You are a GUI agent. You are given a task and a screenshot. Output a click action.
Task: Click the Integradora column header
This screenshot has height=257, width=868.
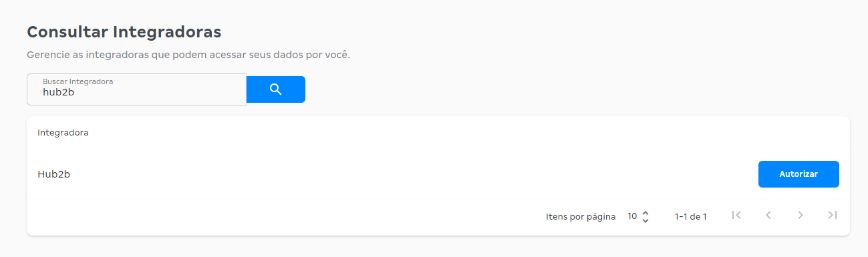click(x=63, y=133)
